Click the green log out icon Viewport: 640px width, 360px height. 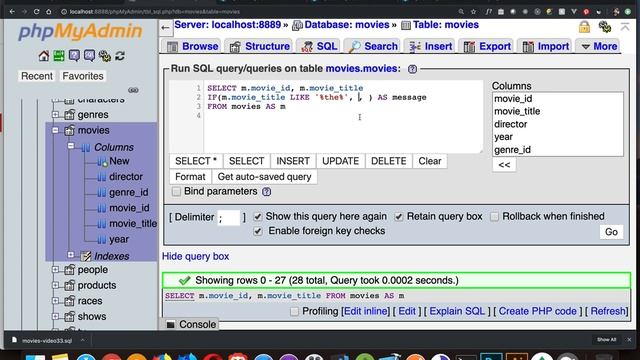(x=59, y=56)
